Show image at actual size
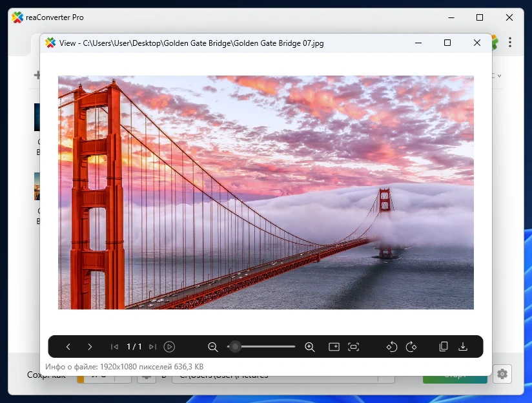 coord(334,347)
